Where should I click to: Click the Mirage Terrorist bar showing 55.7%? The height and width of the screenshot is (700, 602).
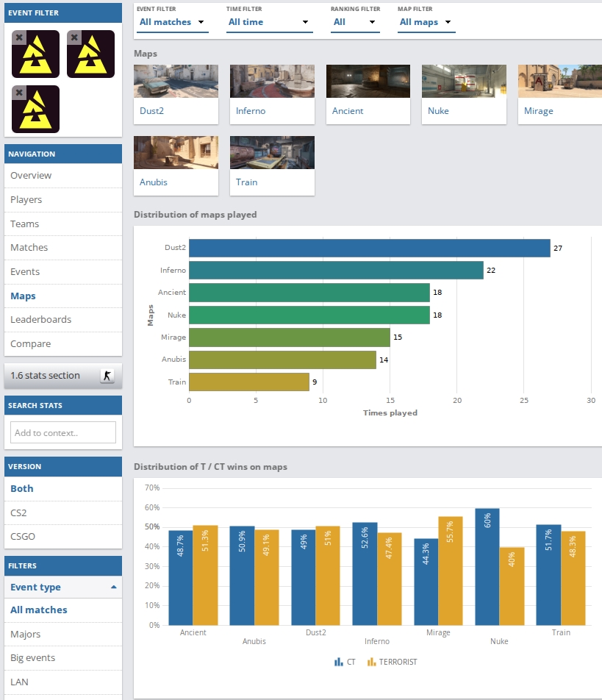click(451, 571)
